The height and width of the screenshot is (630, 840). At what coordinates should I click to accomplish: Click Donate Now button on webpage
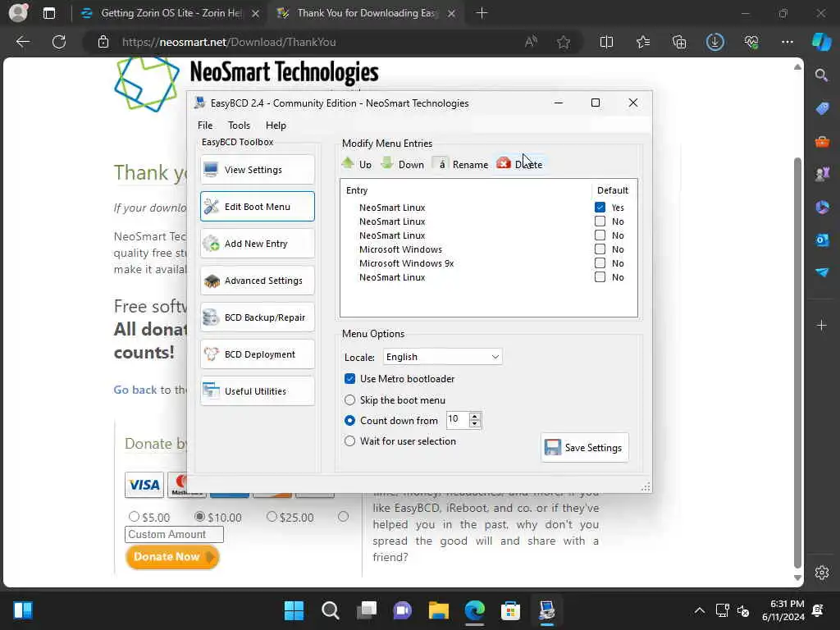click(x=172, y=557)
